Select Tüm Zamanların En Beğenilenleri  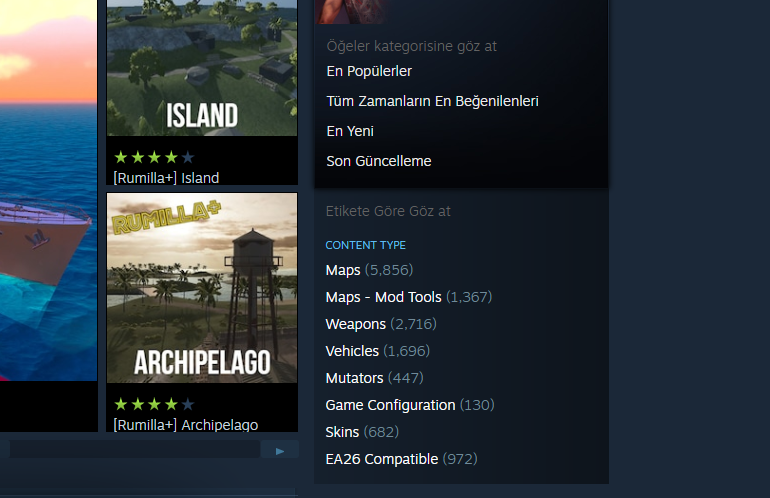(x=433, y=101)
